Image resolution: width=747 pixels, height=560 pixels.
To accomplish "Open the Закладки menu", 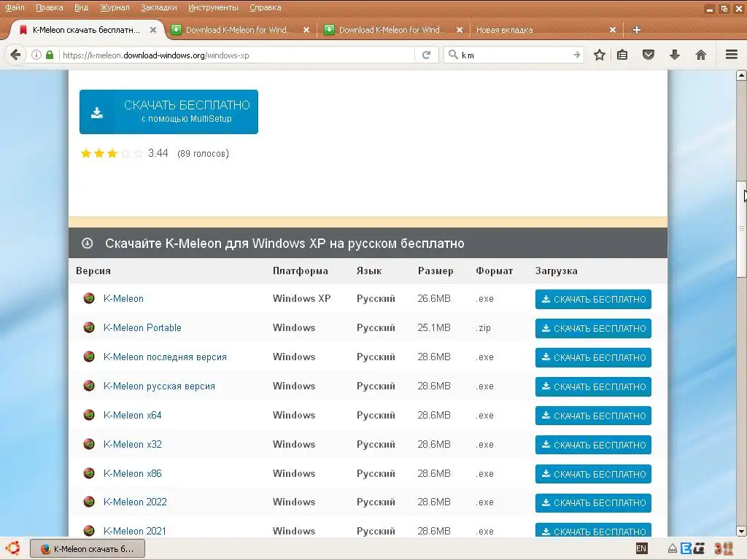I will point(158,7).
